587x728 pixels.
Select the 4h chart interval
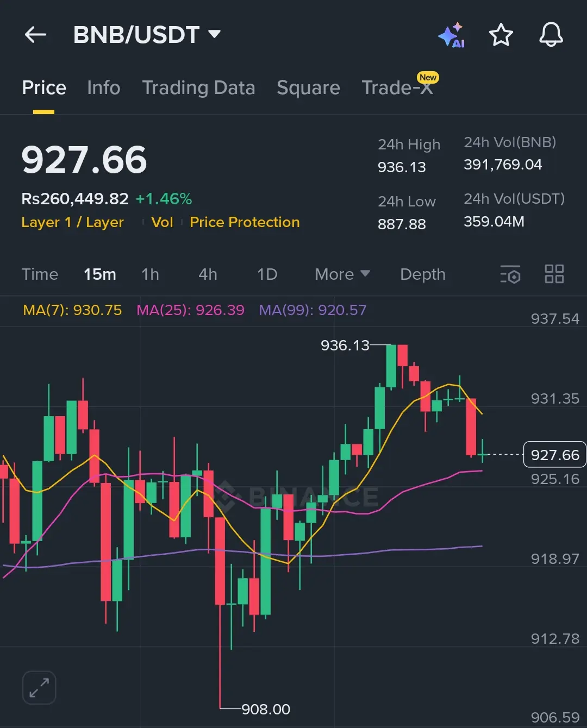point(208,274)
